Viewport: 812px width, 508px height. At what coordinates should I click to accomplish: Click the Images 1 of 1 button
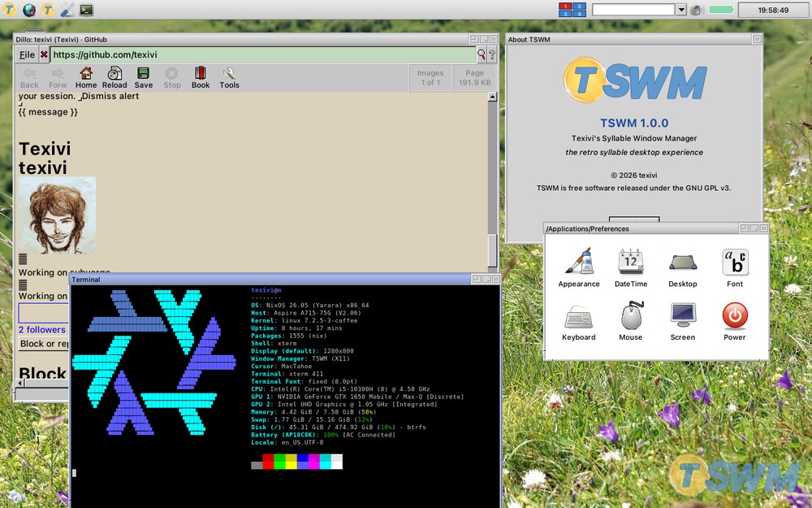click(x=430, y=78)
